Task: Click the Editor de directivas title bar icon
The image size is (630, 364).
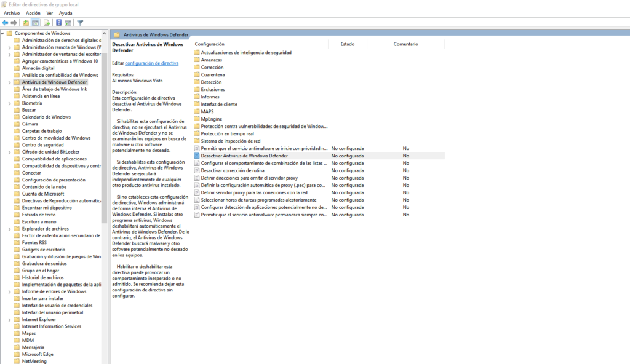Action: click(4, 4)
